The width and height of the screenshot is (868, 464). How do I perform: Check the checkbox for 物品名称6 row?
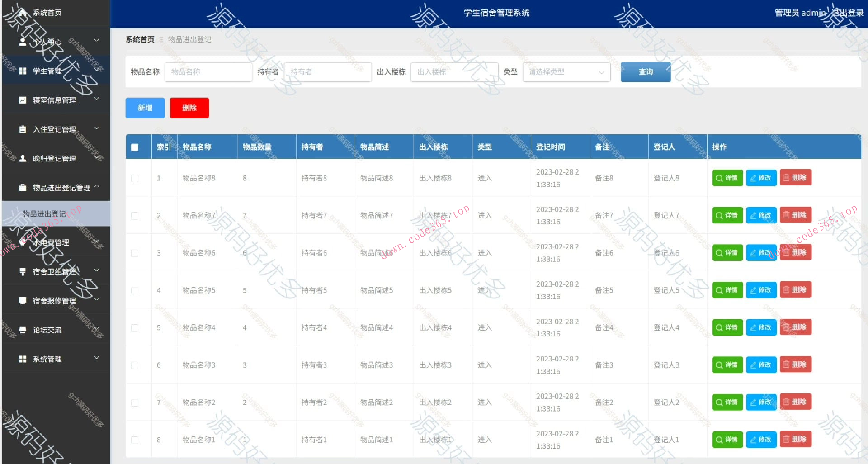point(134,253)
